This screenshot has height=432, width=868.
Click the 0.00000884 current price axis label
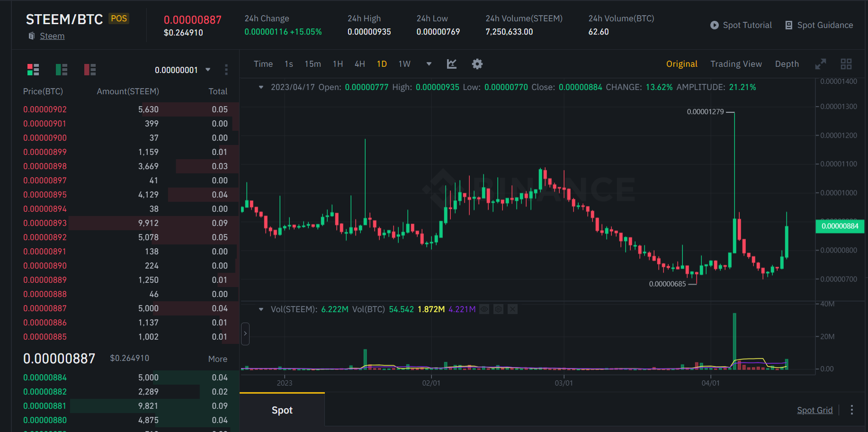(x=840, y=226)
